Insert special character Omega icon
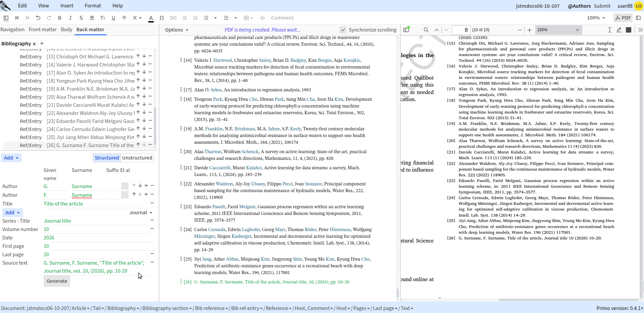Viewport: 644px width, 313px height. pyautogui.click(x=162, y=18)
